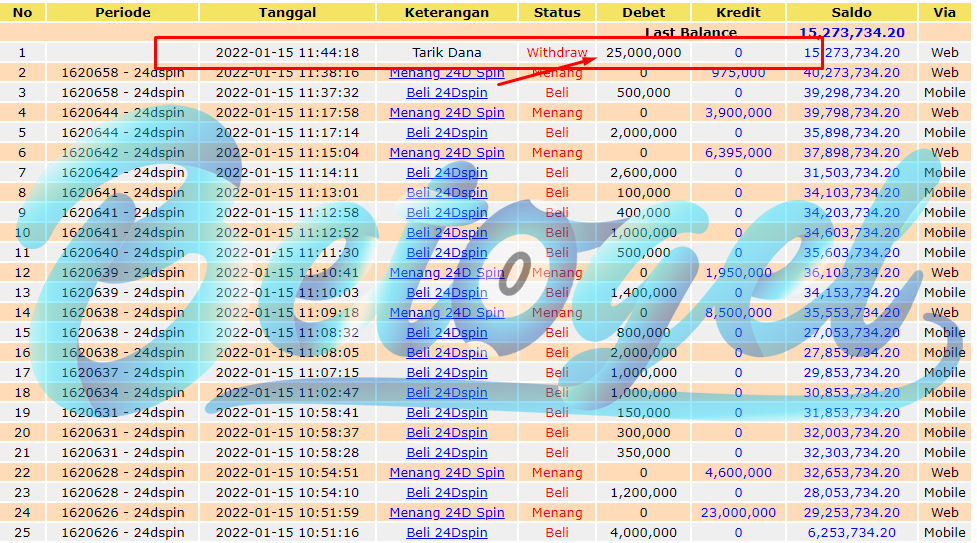Screen dimensions: 977x543
Task: Click the Kredit column header
Action: pyautogui.click(x=738, y=12)
